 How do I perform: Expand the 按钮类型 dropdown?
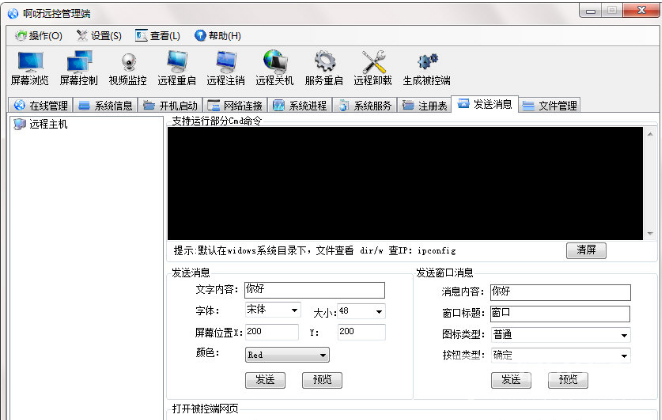pyautogui.click(x=624, y=356)
